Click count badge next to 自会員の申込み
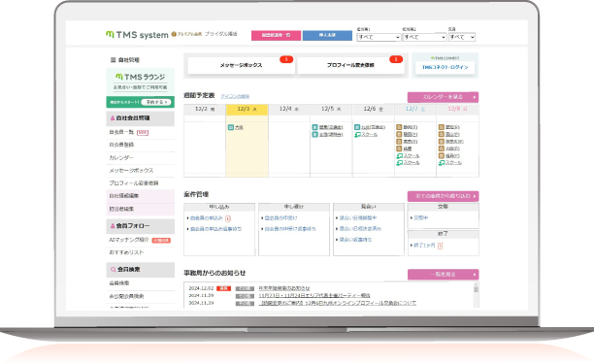The height and width of the screenshot is (364, 594). 228,218
